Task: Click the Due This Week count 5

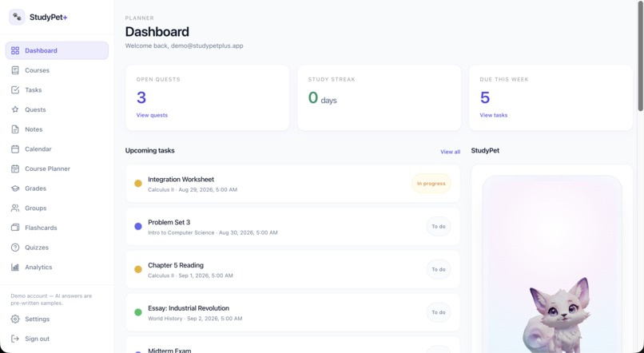Action: [485, 97]
